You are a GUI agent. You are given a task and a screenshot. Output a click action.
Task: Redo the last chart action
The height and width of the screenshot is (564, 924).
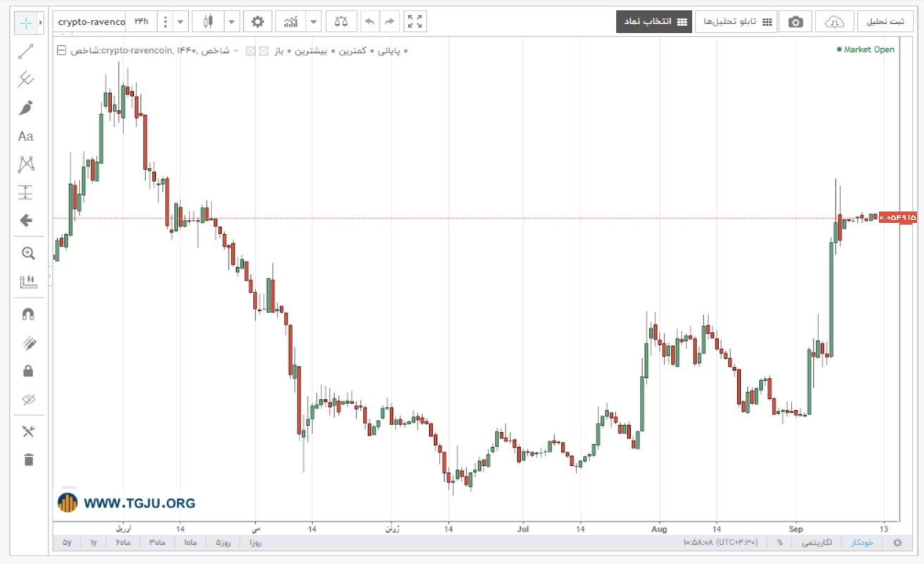(388, 22)
